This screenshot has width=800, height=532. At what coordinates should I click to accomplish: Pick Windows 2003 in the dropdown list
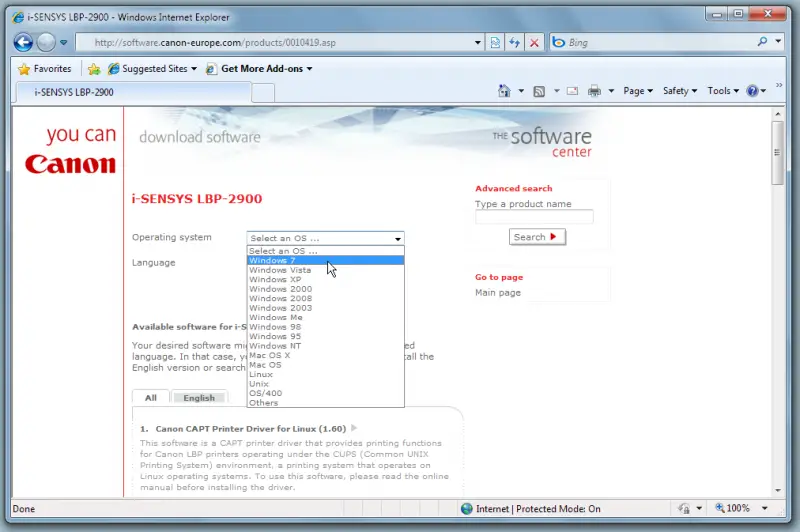(326, 308)
